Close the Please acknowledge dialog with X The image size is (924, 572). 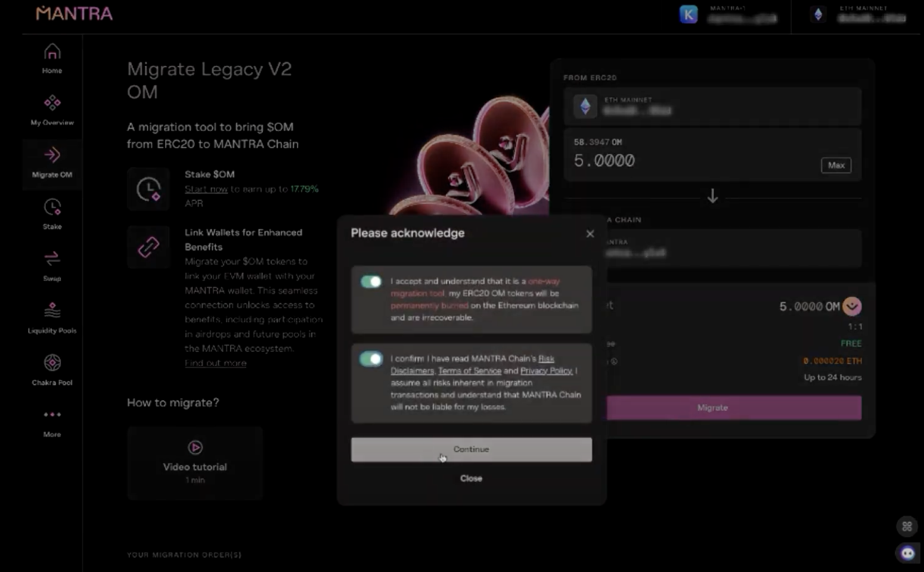point(590,234)
